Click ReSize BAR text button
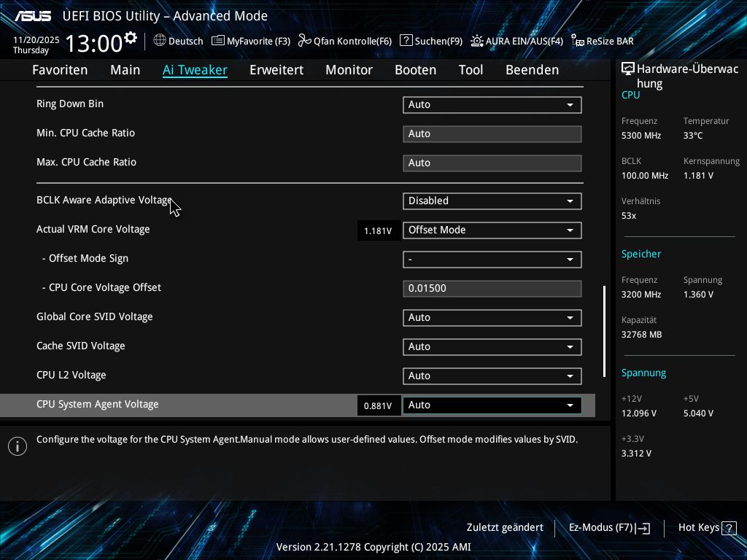The image size is (747, 560). [x=610, y=42]
